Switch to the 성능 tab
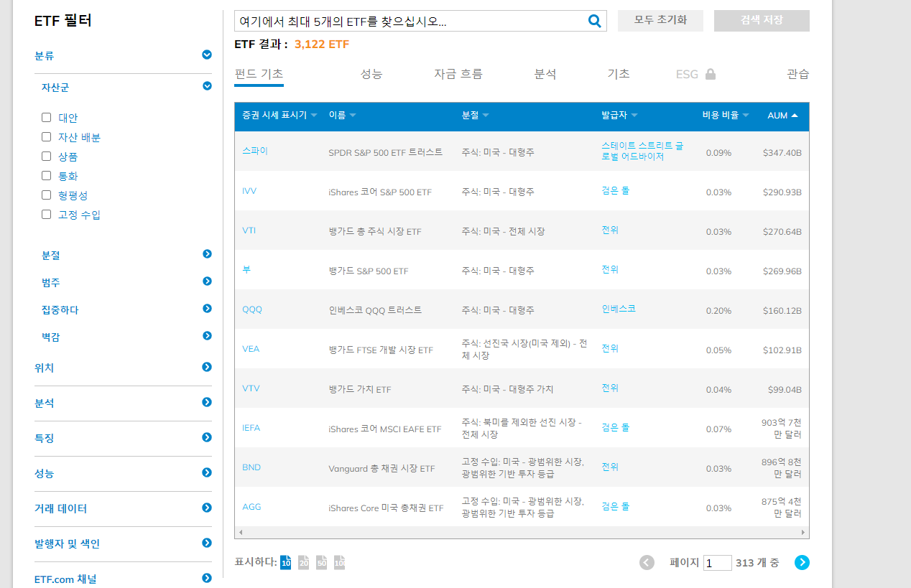 click(371, 73)
